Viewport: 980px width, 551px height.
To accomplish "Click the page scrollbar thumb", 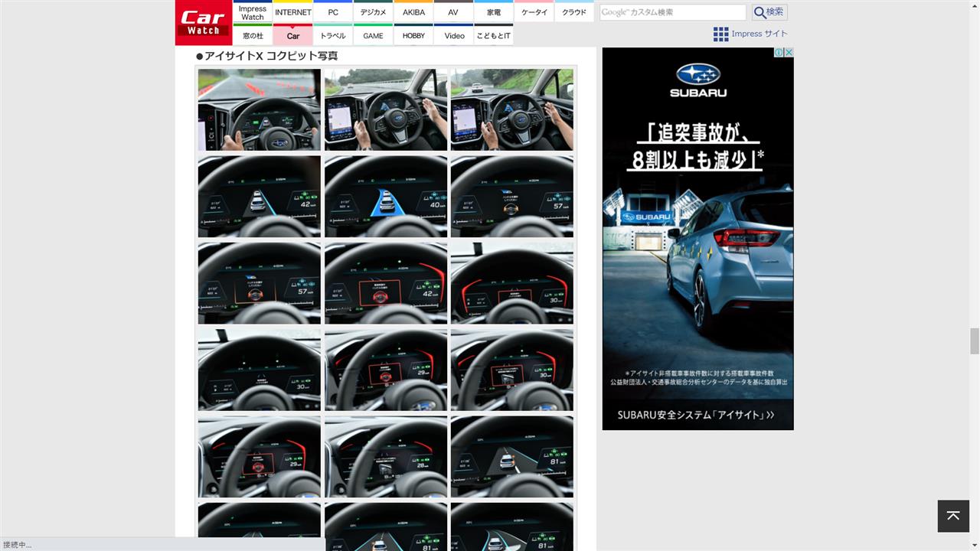I will pyautogui.click(x=975, y=341).
